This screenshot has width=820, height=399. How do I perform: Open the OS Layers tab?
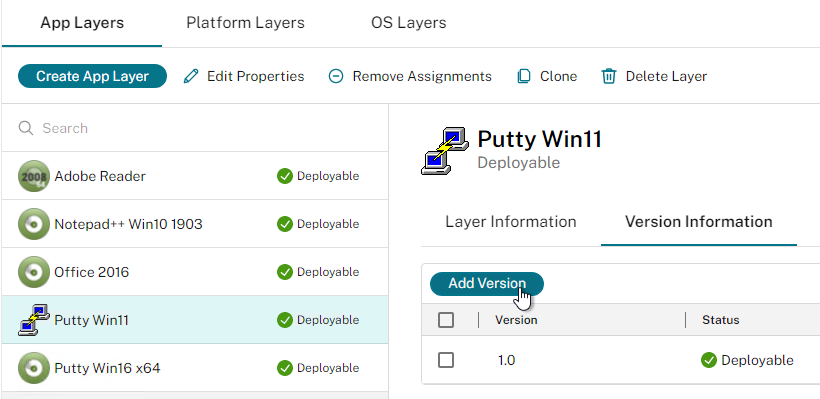408,23
